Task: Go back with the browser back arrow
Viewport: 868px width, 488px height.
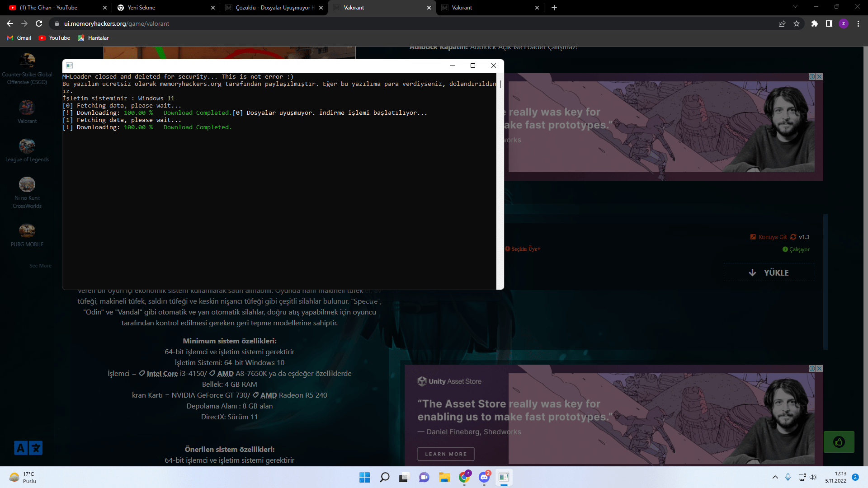Action: click(10, 23)
